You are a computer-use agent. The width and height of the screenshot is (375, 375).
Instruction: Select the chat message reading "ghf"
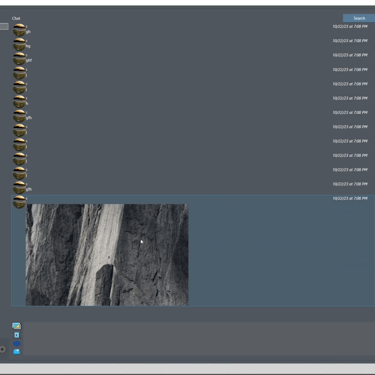(x=193, y=58)
